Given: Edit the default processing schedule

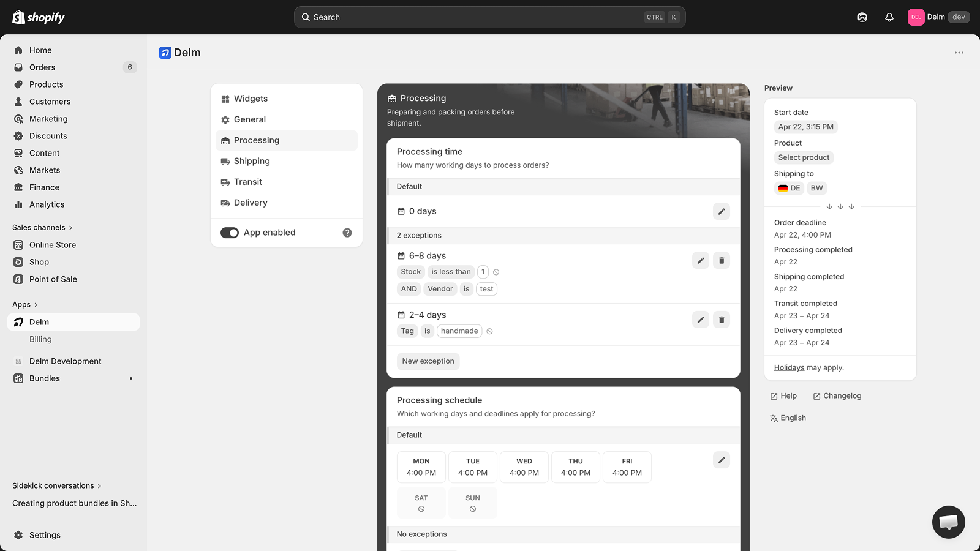Looking at the screenshot, I should [x=721, y=460].
